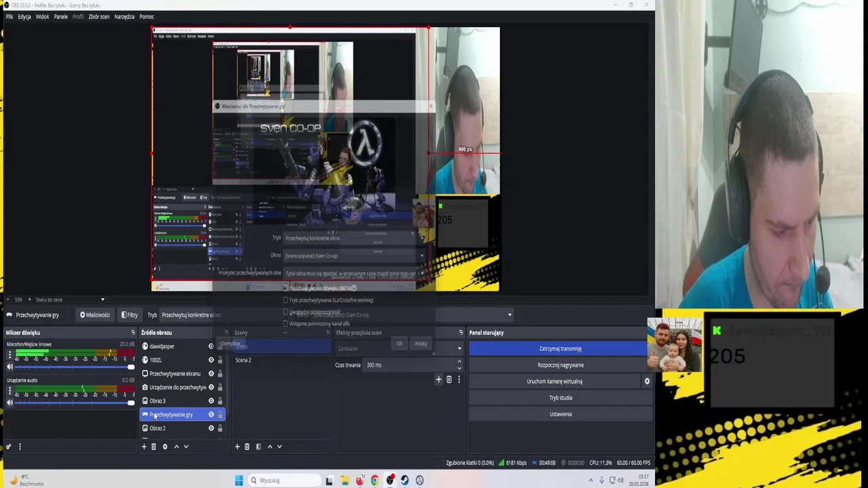
Task: Show hidden system tray icons chevron
Action: [590, 481]
